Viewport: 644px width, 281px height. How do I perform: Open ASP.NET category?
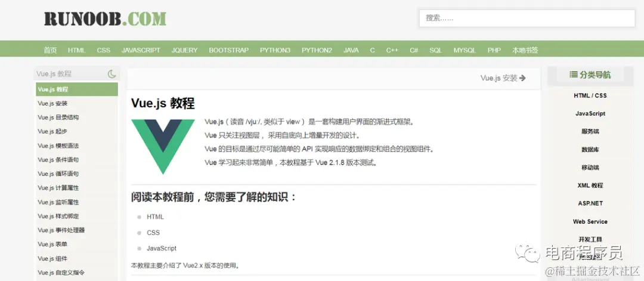point(590,203)
